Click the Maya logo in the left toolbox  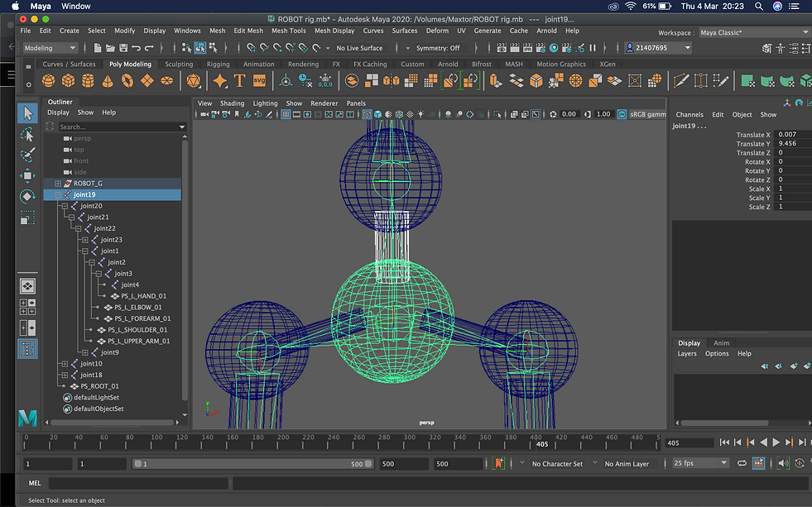27,418
